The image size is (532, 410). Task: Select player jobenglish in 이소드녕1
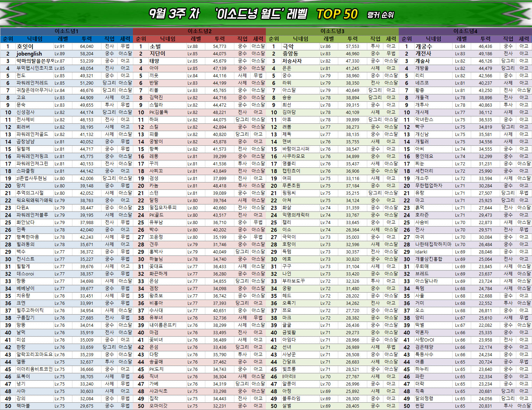pyautogui.click(x=29, y=53)
